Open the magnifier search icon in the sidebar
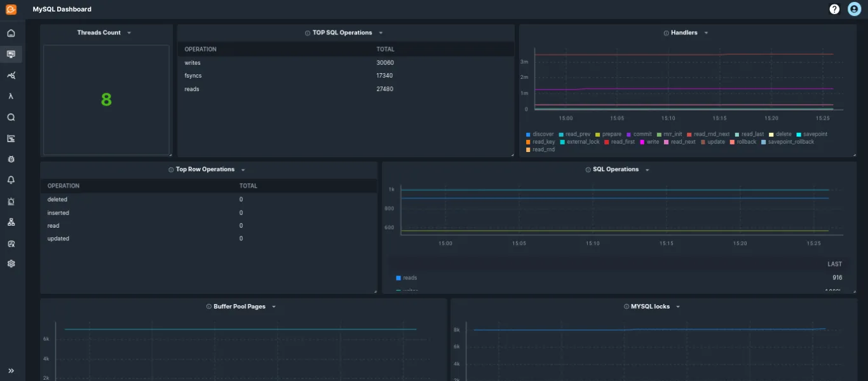The image size is (868, 381). (x=11, y=117)
